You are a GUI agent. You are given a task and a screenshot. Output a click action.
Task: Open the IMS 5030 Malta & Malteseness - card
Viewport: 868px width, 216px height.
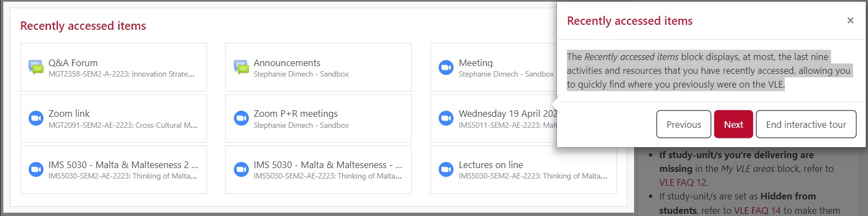318,170
